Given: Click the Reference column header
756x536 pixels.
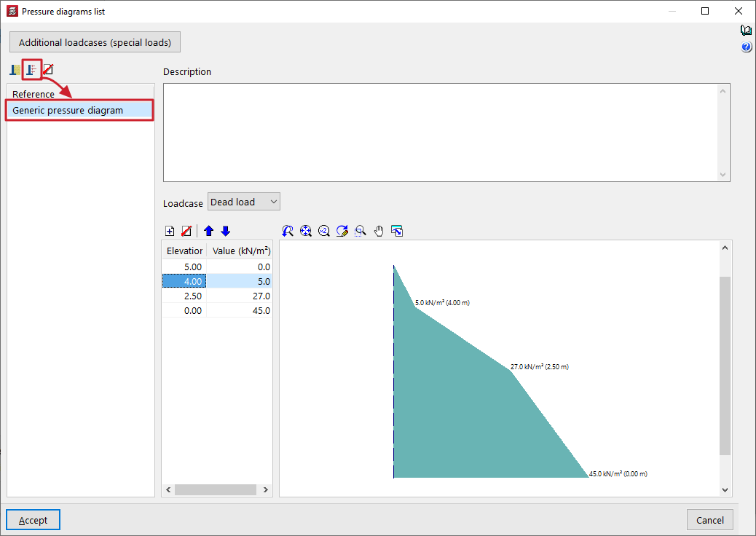Looking at the screenshot, I should point(80,94).
